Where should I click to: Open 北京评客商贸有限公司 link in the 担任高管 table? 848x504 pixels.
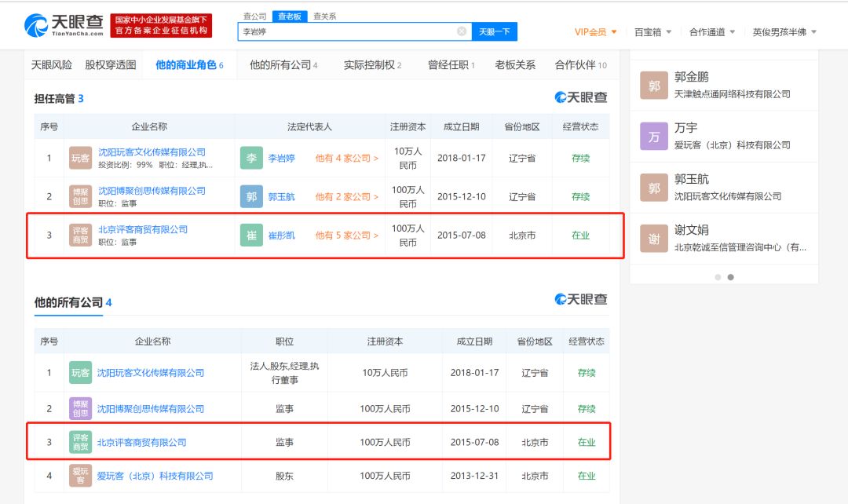coord(143,229)
